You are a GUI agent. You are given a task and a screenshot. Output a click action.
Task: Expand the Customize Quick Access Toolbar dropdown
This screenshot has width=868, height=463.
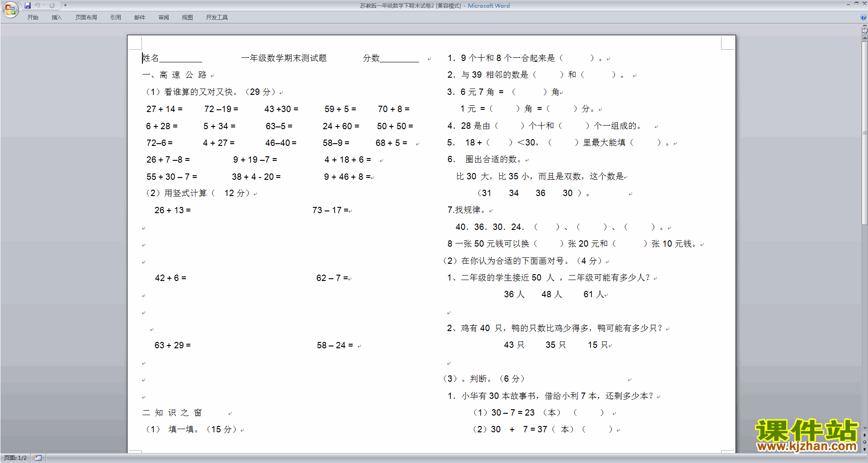pos(65,5)
